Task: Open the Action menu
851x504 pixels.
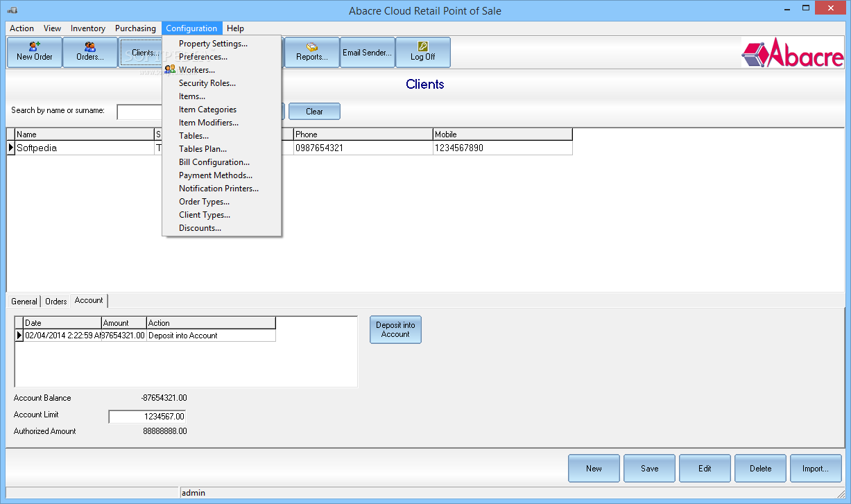Action: pos(22,28)
